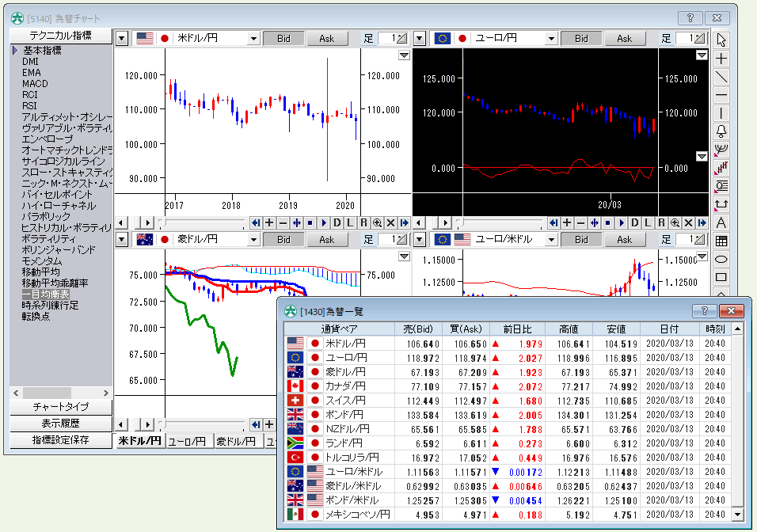The image size is (757, 532).
Task: Click plus icon on 米ドル/円 chart toolbar
Action: [x=269, y=222]
